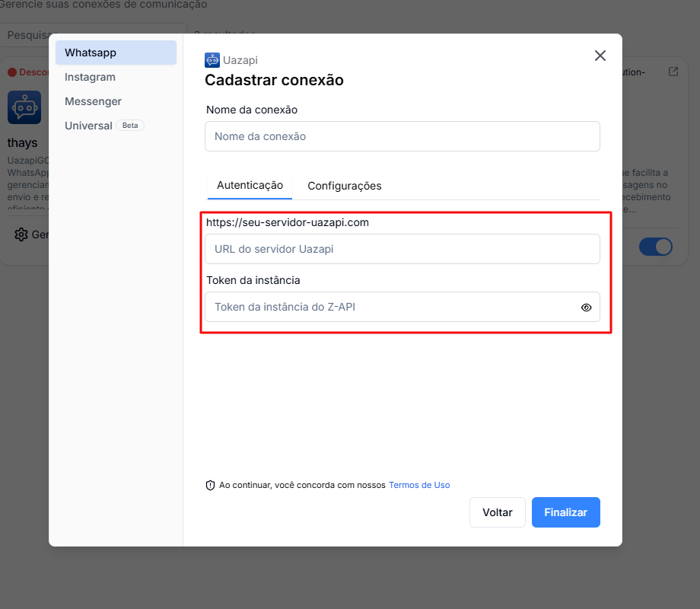The width and height of the screenshot is (700, 609).
Task: Open the external link icon on background card
Action: click(x=673, y=72)
